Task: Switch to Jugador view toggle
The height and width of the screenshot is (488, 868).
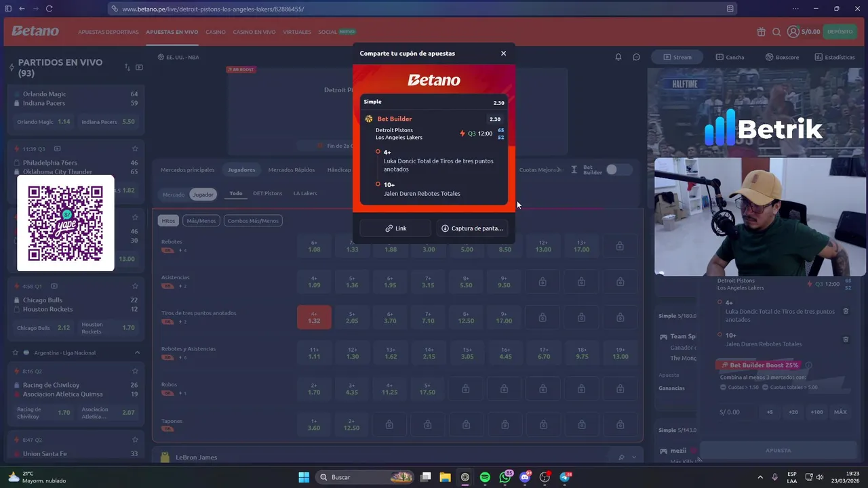Action: [203, 195]
